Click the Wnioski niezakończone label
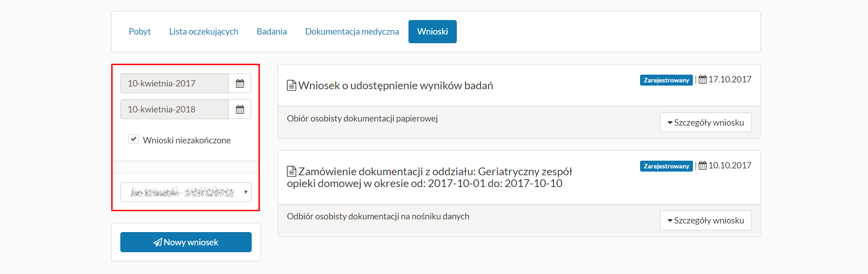This screenshot has width=868, height=274. point(187,140)
